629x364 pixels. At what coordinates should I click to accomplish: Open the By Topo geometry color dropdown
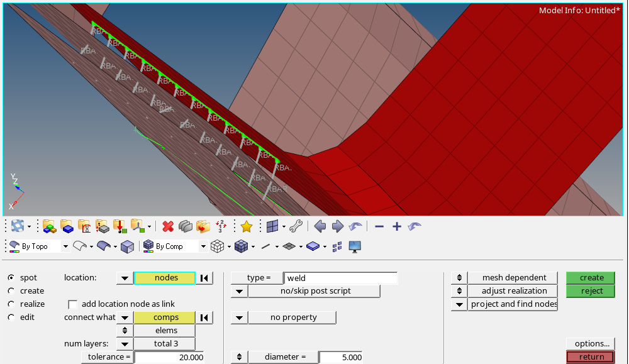coord(65,246)
